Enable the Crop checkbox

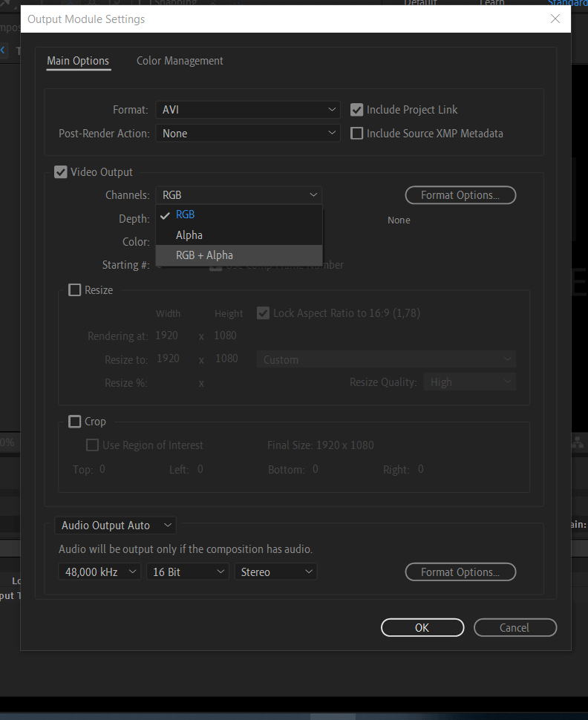[x=74, y=422]
